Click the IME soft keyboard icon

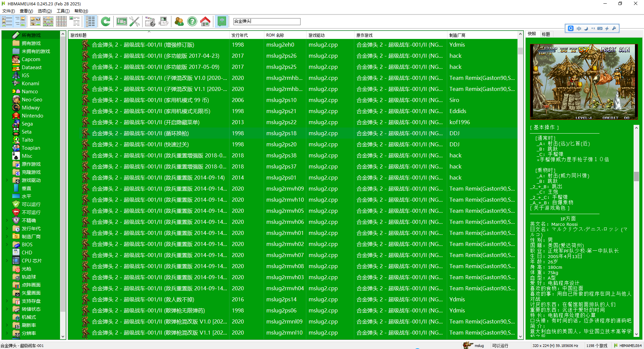click(600, 29)
